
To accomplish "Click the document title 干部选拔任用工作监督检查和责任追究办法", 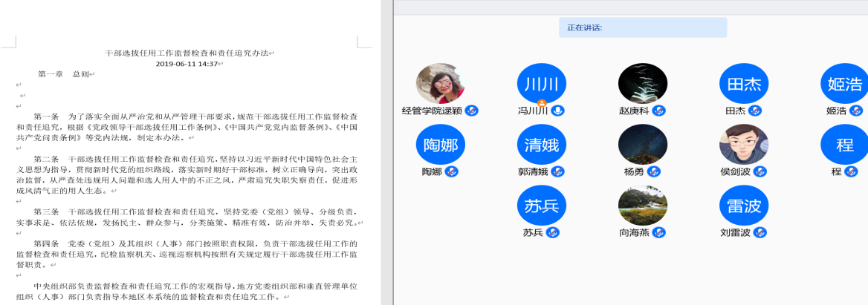I will tap(187, 53).
